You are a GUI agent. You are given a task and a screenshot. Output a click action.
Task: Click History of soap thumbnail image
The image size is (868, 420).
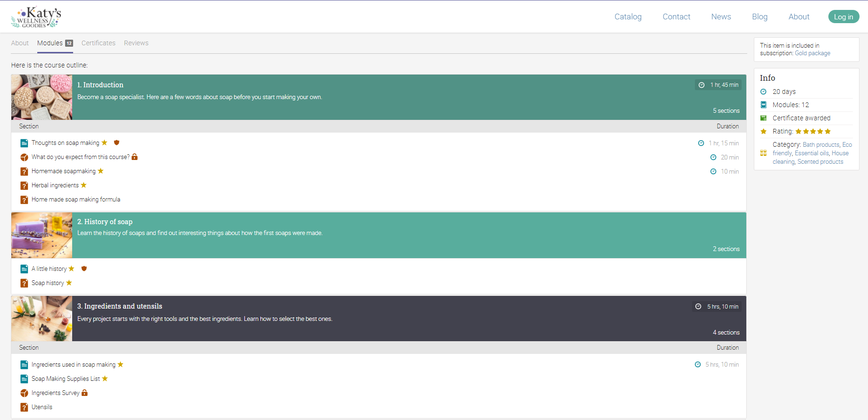click(42, 235)
